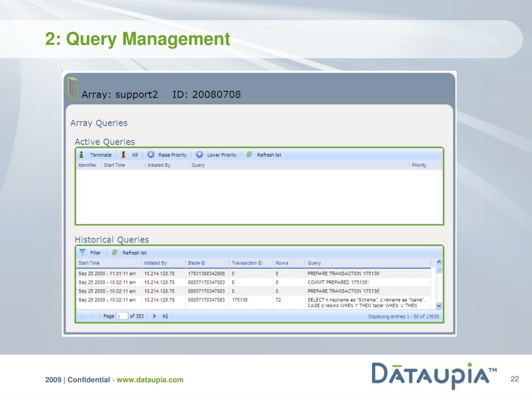532x399 pixels.
Task: Jump to last page arrow
Action: coord(165,316)
